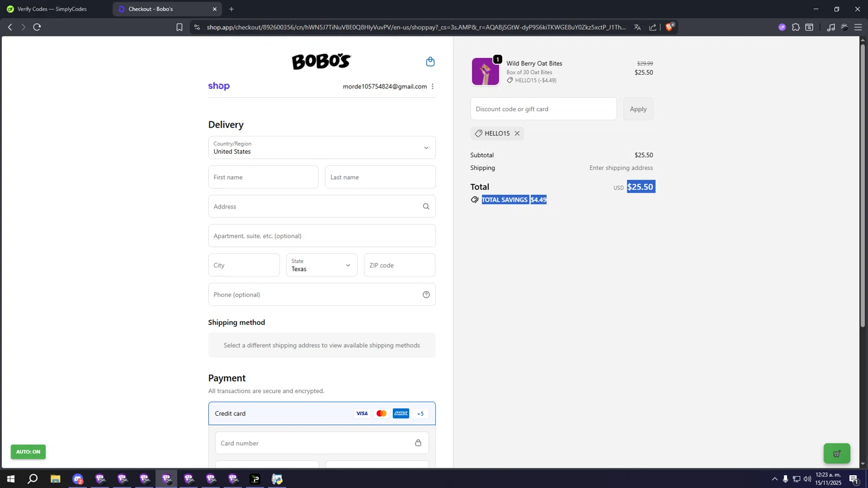
Task: Click the highlighted $25.50 total amount
Action: [641, 187]
